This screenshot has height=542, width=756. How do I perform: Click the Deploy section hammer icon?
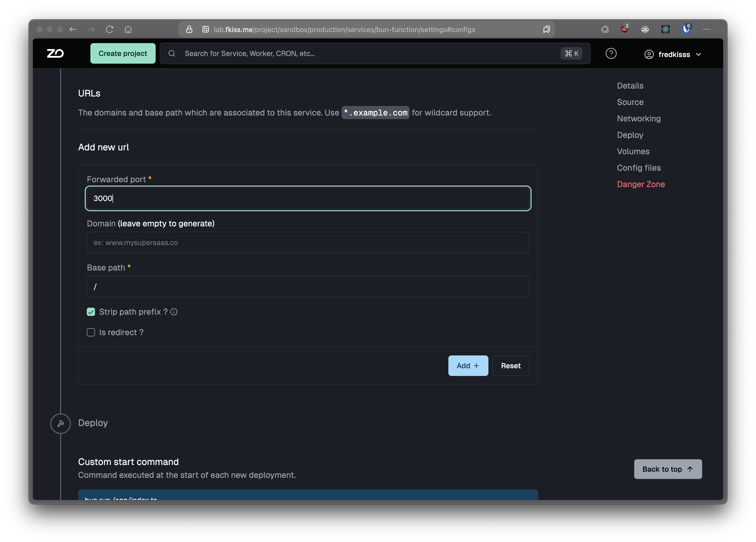tap(60, 423)
